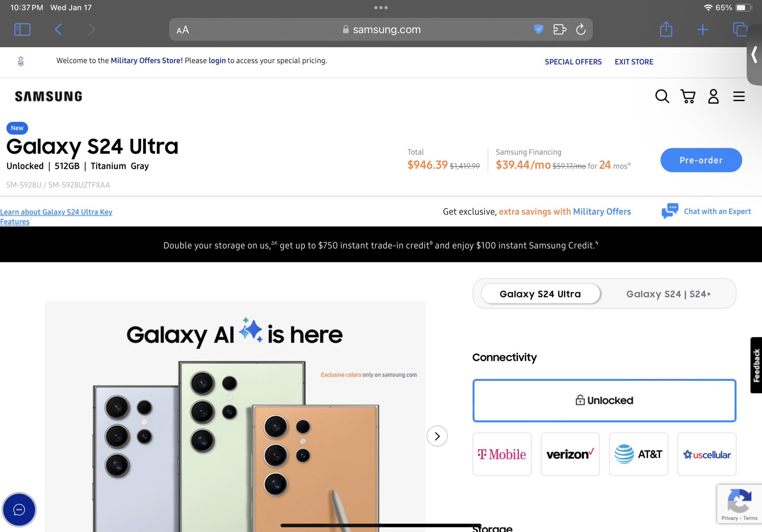Reload the samsung.com page
Viewport: 762px width, 532px height.
pyautogui.click(x=581, y=29)
